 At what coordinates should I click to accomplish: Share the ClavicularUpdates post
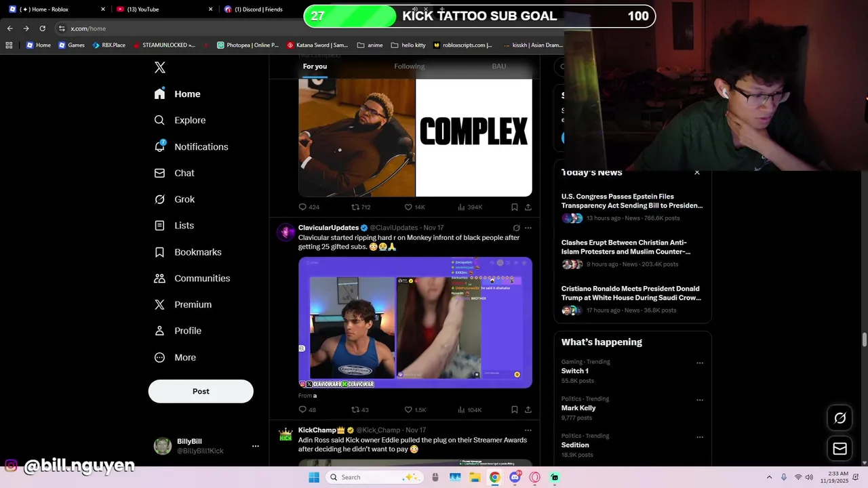pyautogui.click(x=528, y=409)
